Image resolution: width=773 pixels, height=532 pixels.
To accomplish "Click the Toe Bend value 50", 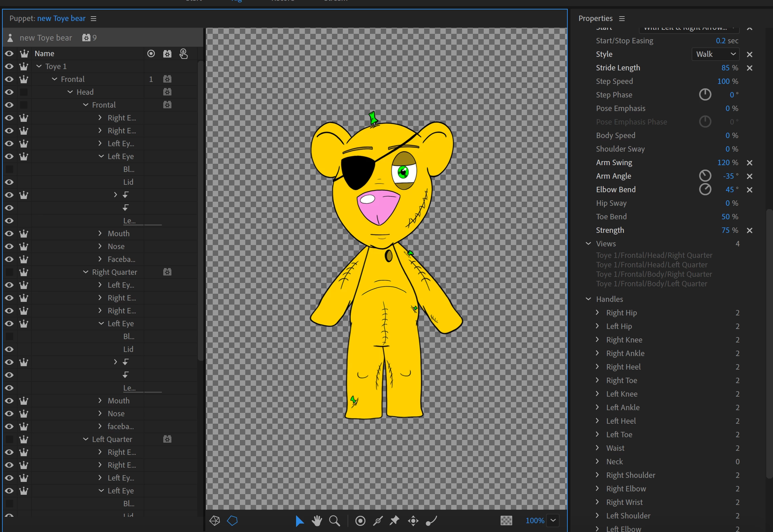I will pos(725,217).
